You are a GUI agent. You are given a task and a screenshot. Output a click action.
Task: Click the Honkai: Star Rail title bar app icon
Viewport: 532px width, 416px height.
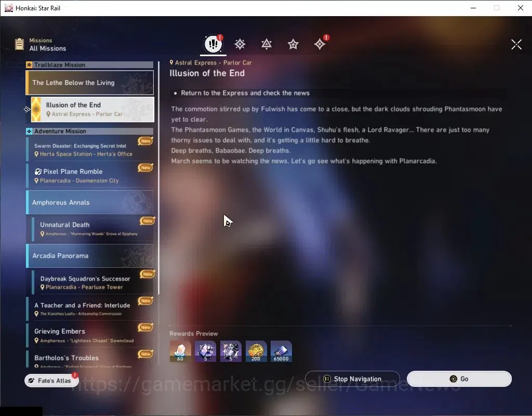pos(9,8)
